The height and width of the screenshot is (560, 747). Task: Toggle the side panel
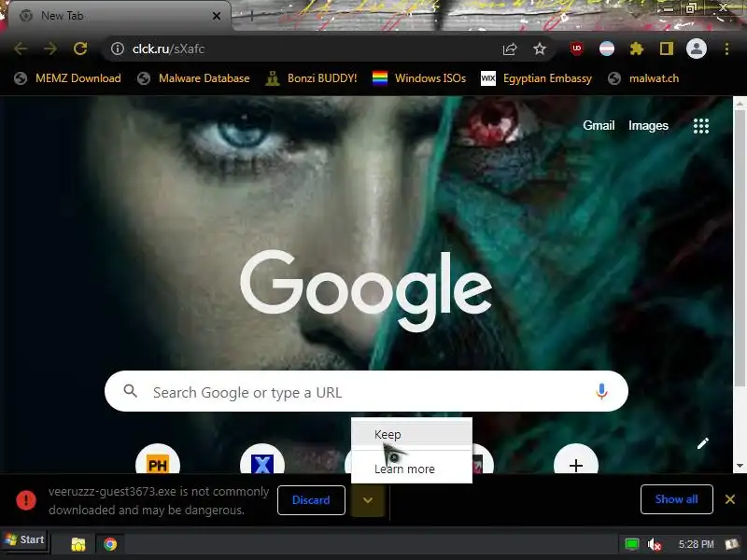click(667, 49)
